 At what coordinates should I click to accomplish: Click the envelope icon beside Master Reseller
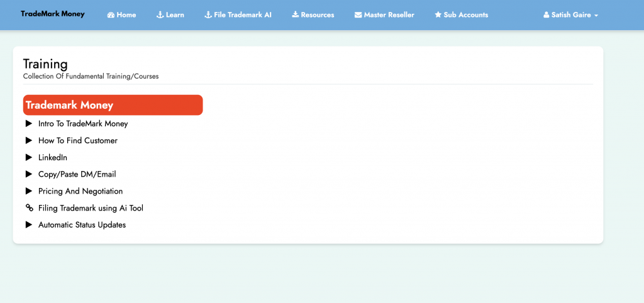coord(358,15)
